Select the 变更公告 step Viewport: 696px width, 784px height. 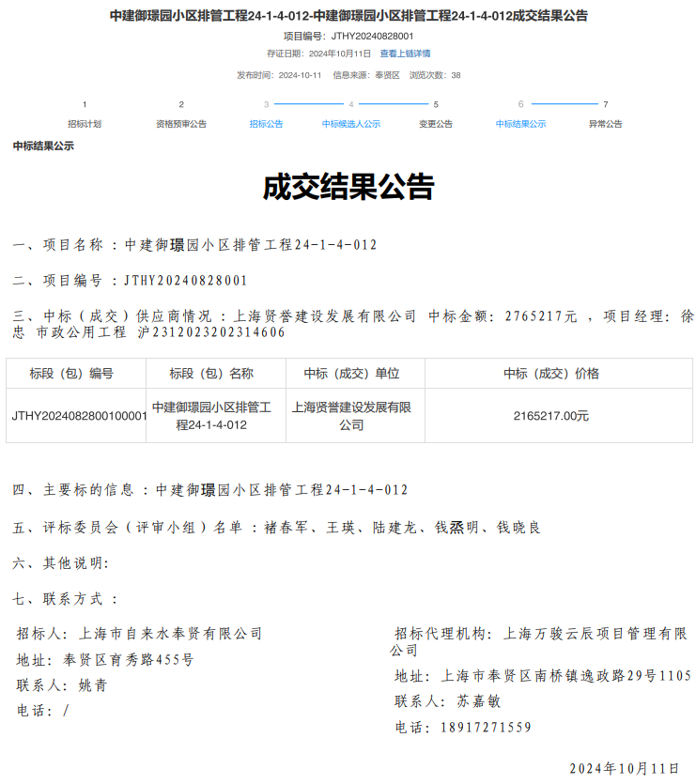coord(436,124)
